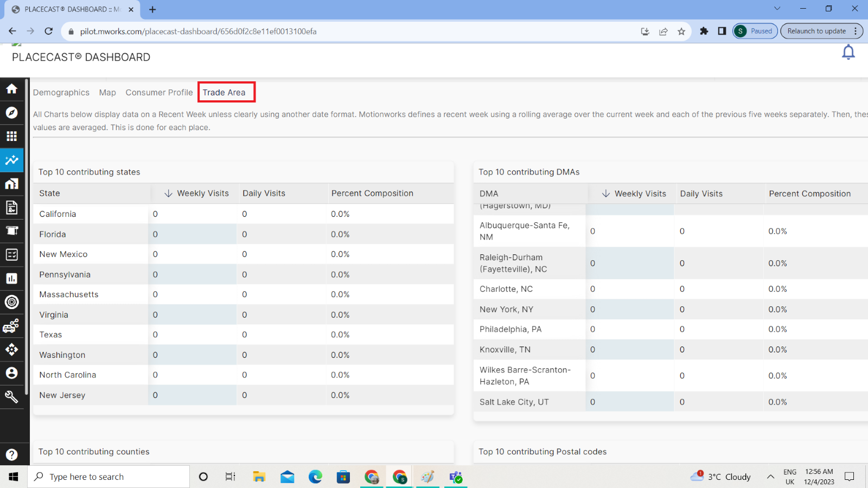
Task: Open the Chrome three-dot menu
Action: pos(856,31)
